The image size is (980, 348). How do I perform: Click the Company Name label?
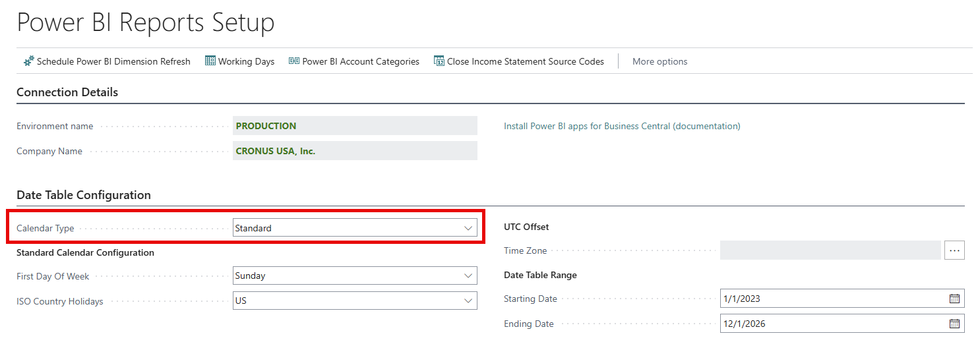tap(49, 151)
